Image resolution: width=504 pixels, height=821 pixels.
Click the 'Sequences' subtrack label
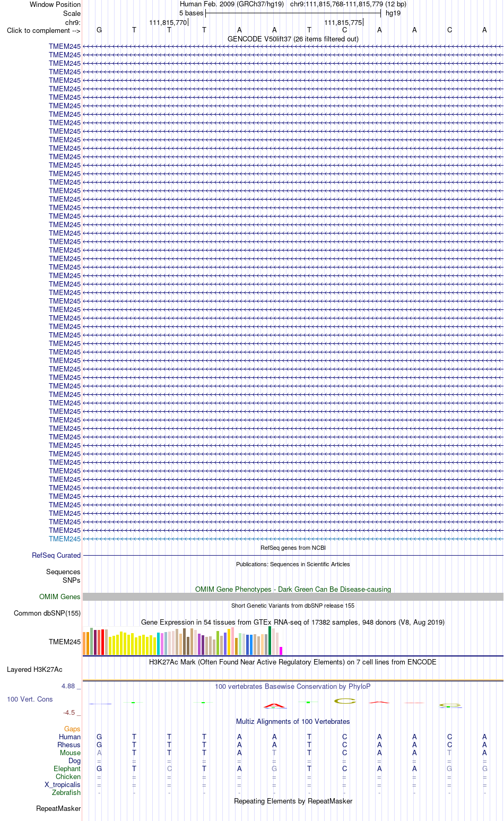tap(63, 572)
